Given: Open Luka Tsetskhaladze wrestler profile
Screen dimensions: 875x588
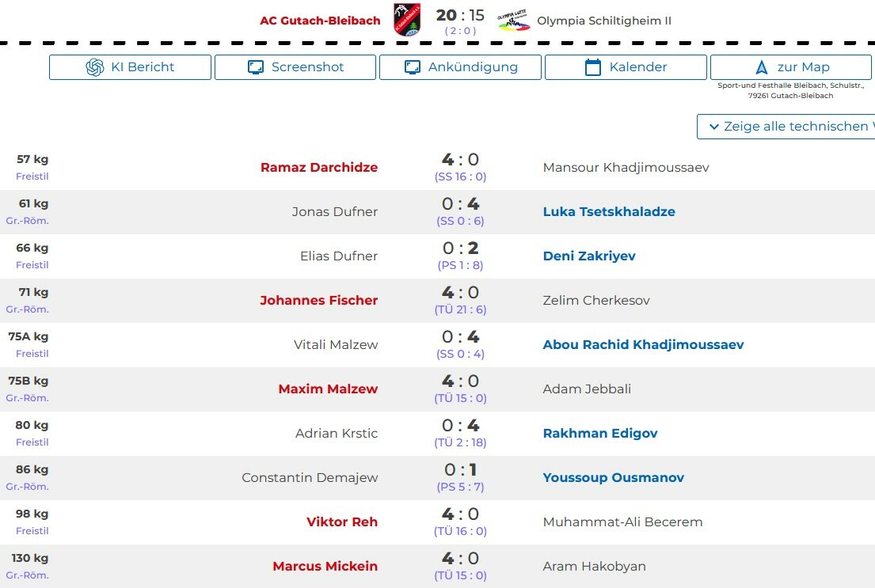Looking at the screenshot, I should tap(609, 211).
